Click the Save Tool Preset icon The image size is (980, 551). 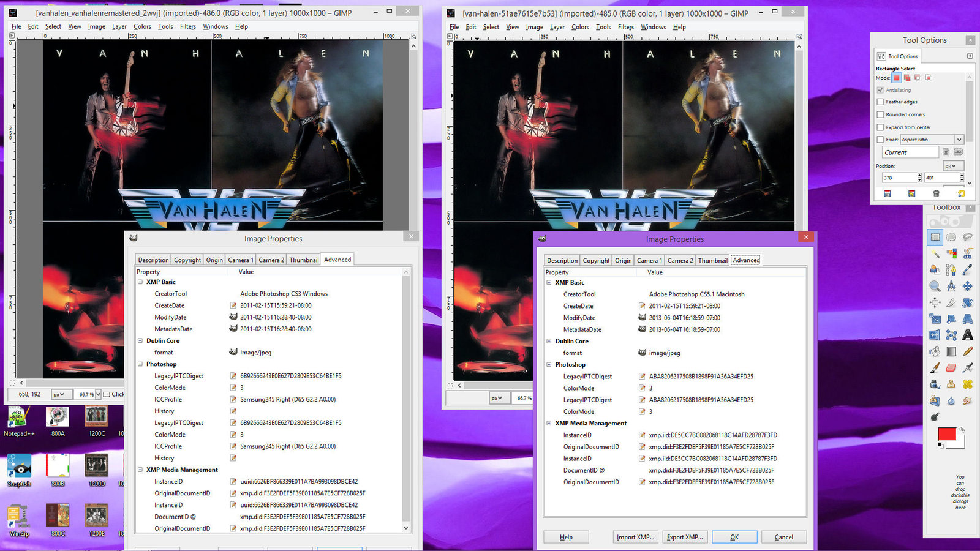pyautogui.click(x=887, y=193)
